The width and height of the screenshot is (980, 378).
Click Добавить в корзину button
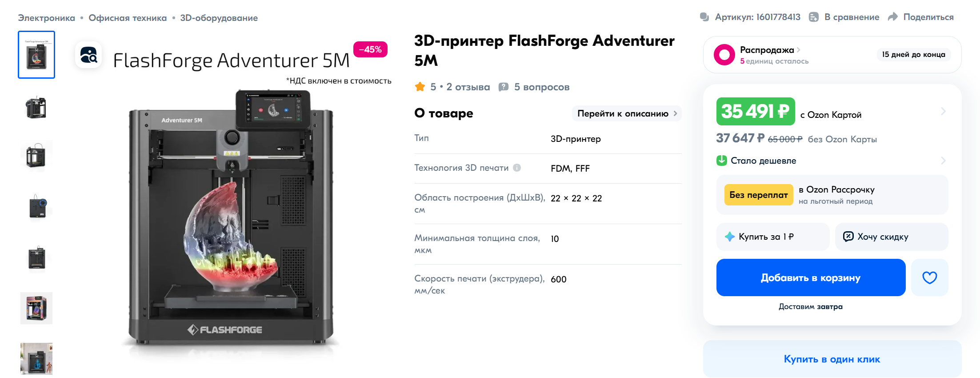[811, 277]
